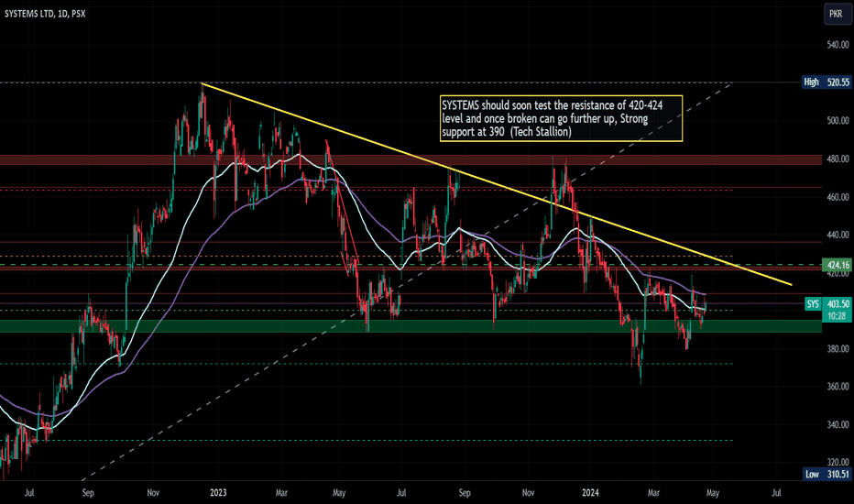Click the SYSTEMS LTD, 1D, PSX title
This screenshot has width=854, height=504.
45,14
